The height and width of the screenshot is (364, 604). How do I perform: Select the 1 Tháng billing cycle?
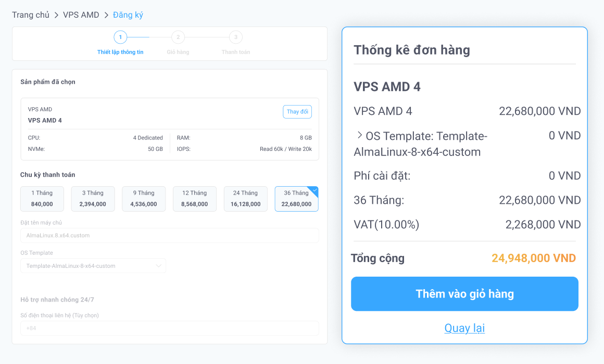(x=42, y=199)
